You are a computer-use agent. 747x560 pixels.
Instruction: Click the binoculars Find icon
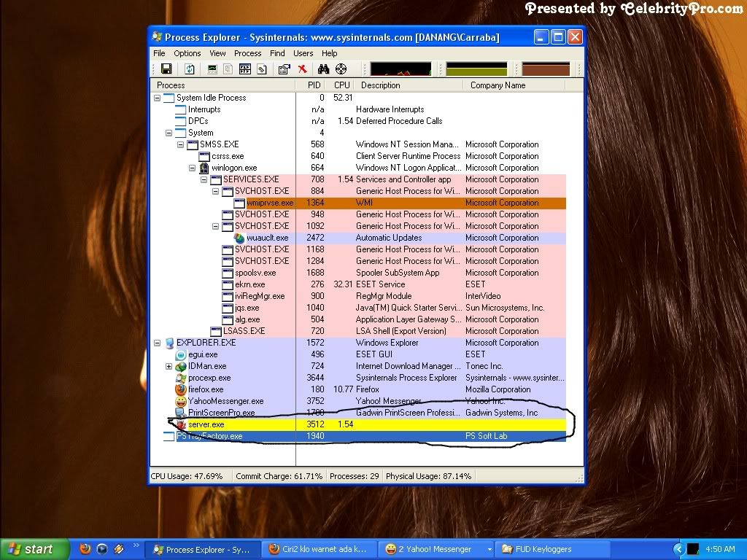point(323,69)
